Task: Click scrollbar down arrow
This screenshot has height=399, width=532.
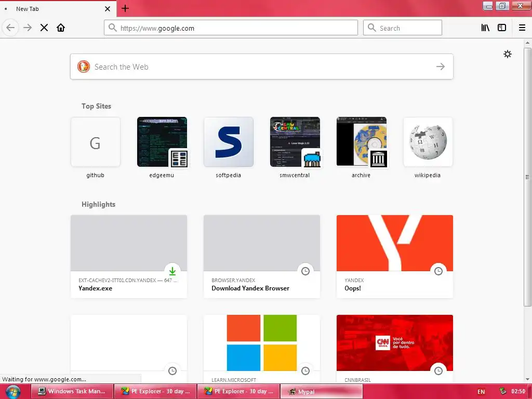Action: click(527, 379)
